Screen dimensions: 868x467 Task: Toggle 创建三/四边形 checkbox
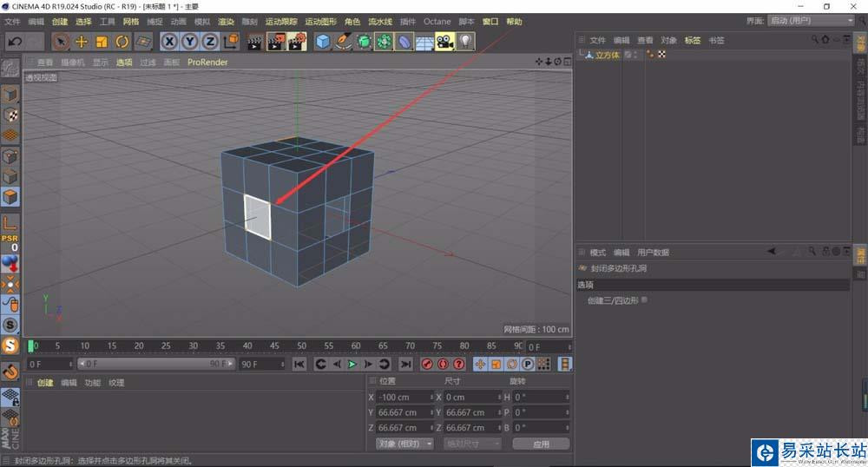644,299
